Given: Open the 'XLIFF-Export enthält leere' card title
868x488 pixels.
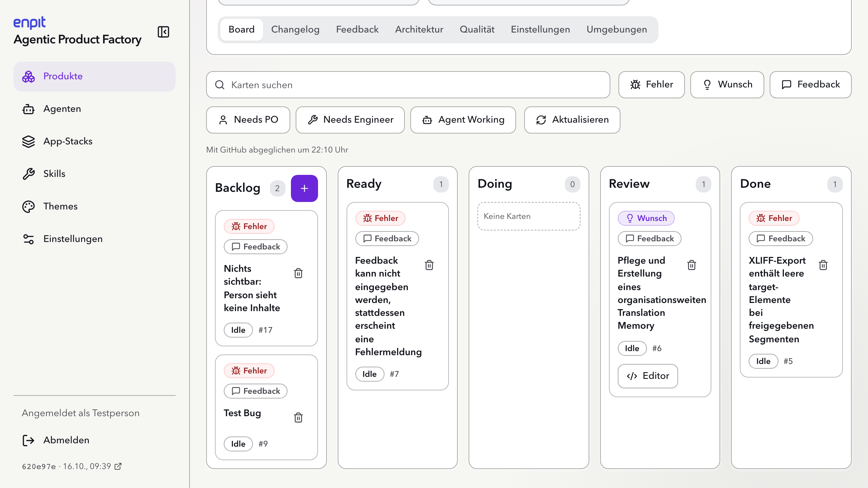Looking at the screenshot, I should pos(781,300).
